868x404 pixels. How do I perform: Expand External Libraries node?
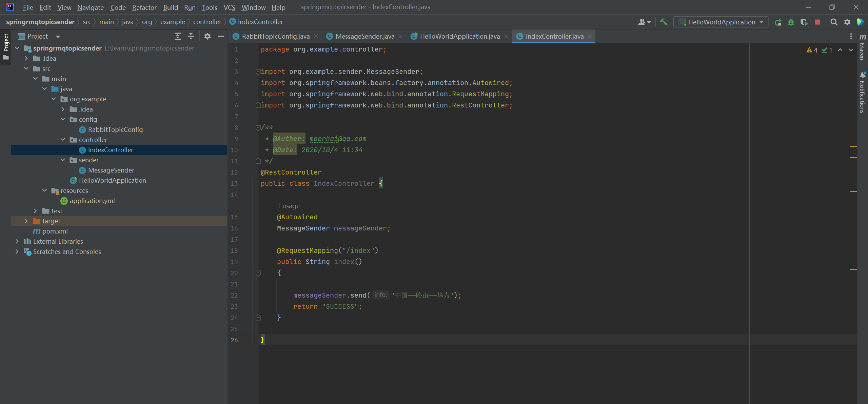[17, 241]
